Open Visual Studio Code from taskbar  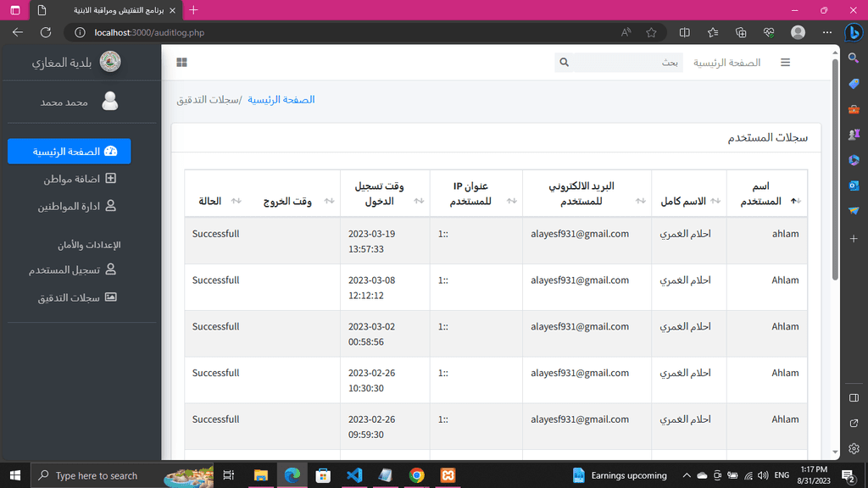354,475
